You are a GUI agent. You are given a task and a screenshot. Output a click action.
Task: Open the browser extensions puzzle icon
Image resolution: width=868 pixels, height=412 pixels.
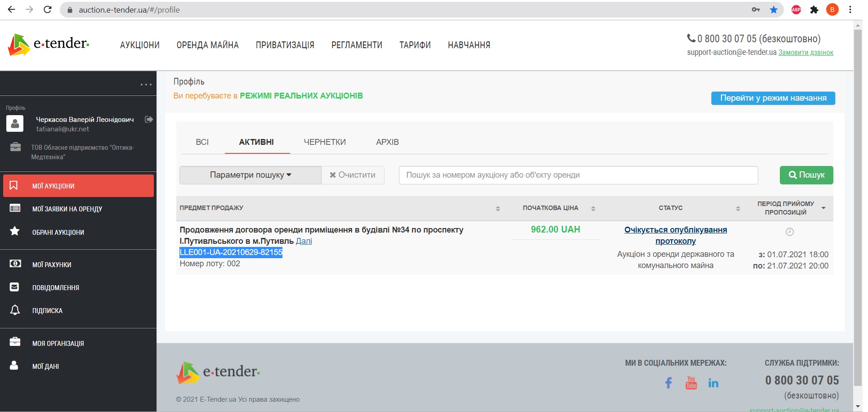tap(814, 10)
